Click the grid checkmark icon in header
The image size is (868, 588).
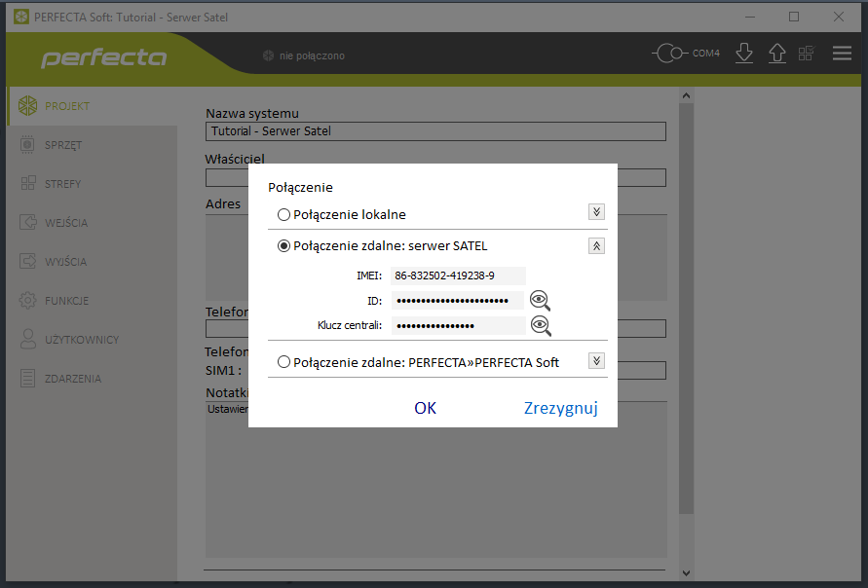807,54
